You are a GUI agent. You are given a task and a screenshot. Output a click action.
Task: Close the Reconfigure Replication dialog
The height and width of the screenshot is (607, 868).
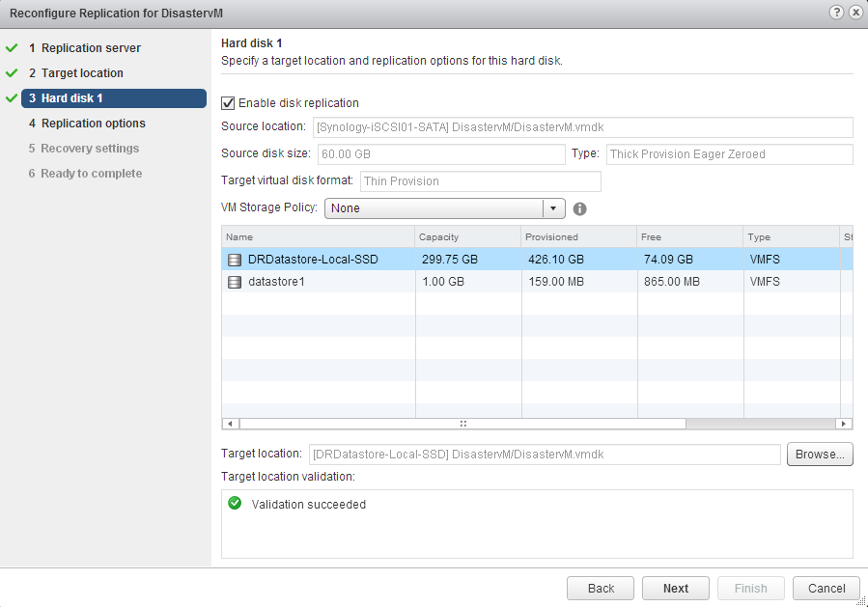click(x=854, y=12)
